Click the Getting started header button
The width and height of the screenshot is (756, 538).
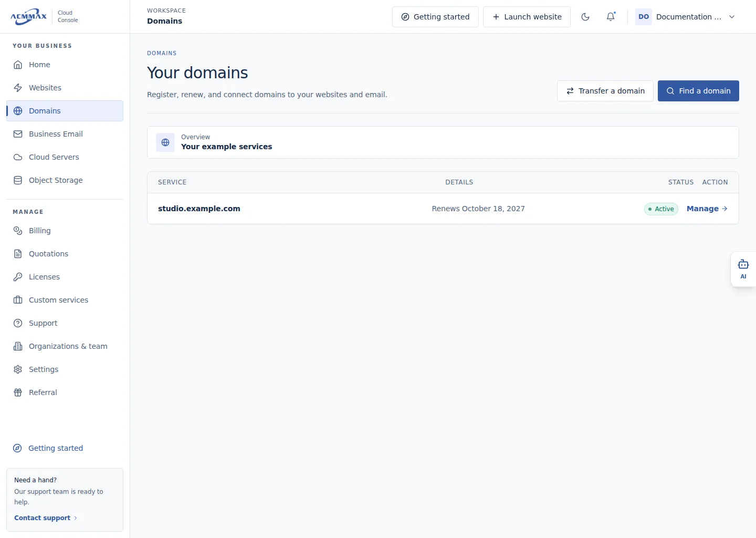(x=435, y=17)
